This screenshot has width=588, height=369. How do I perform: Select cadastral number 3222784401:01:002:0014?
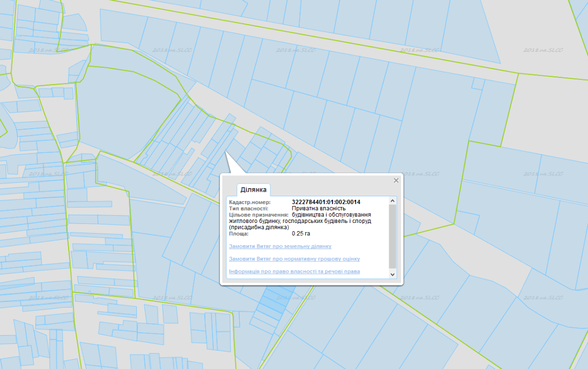tap(326, 202)
